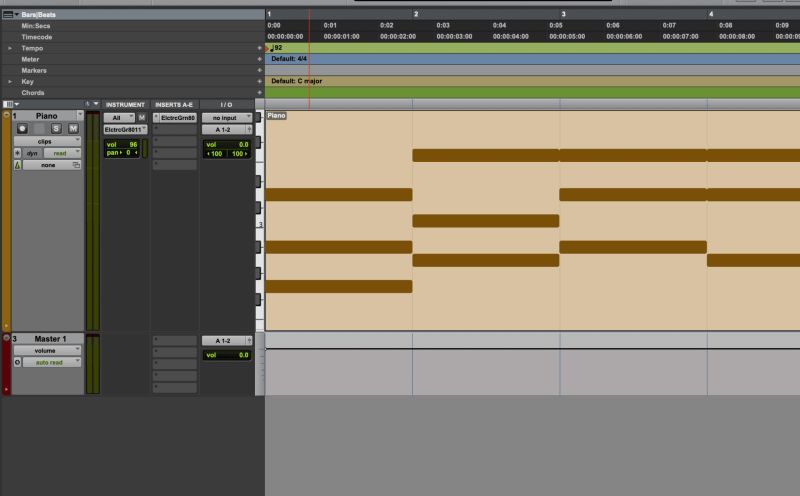
Task: Select the Piano track name
Action: click(x=46, y=116)
